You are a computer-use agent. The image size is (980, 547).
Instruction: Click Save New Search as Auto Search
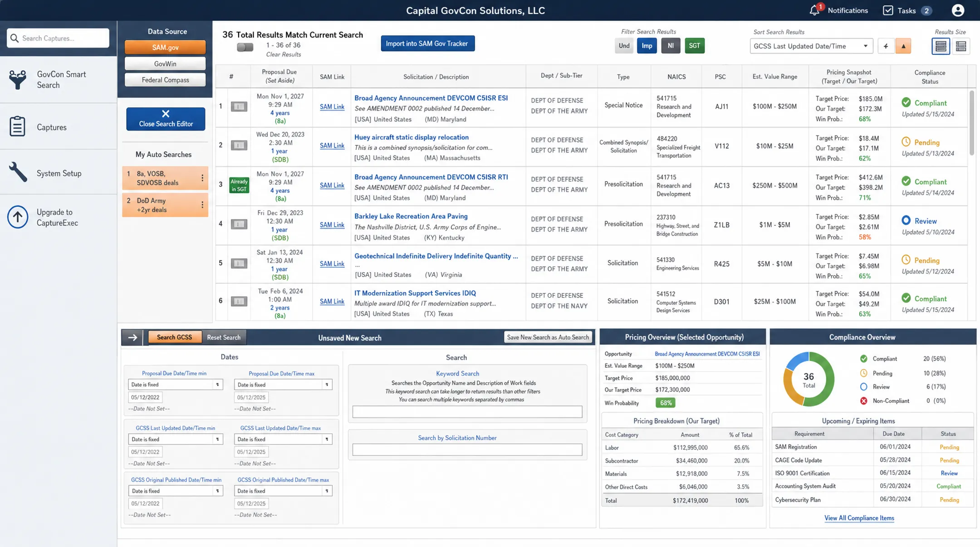[x=548, y=337]
